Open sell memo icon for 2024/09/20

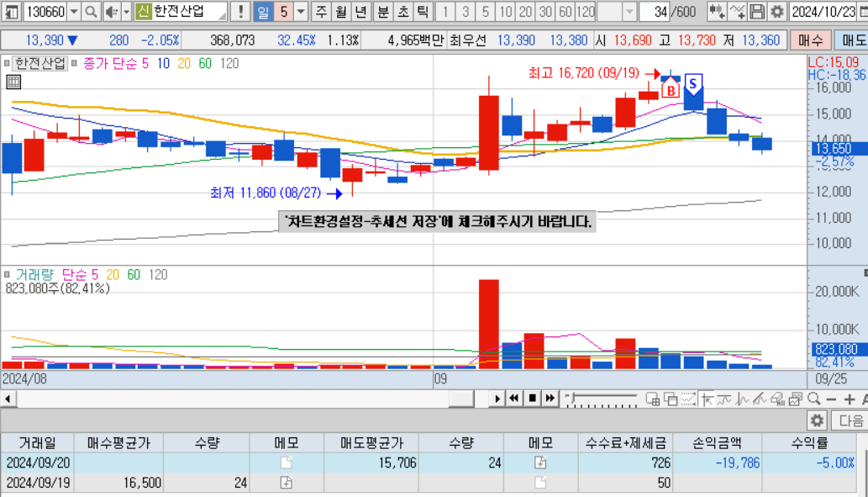pyautogui.click(x=540, y=463)
